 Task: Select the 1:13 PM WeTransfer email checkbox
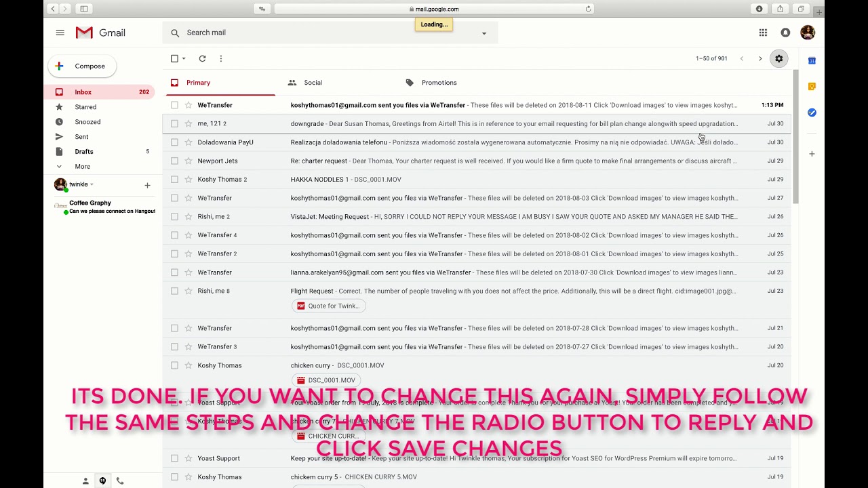[174, 105]
